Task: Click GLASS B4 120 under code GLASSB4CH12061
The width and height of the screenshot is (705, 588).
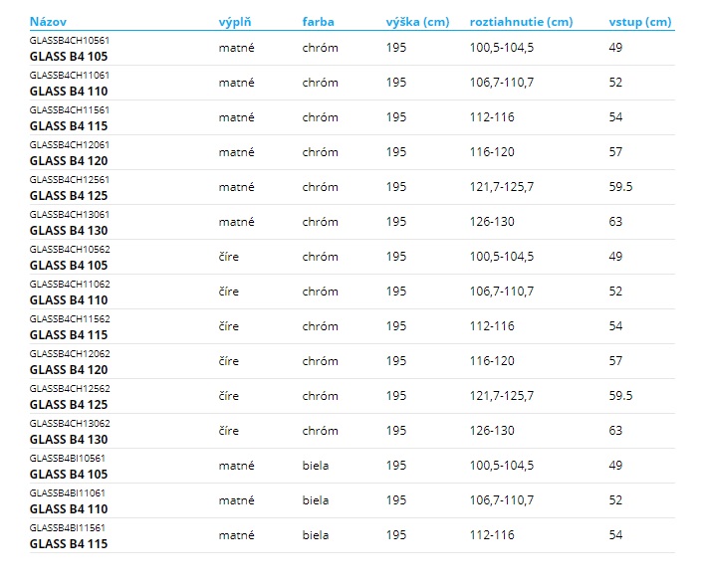Action: coord(69,161)
